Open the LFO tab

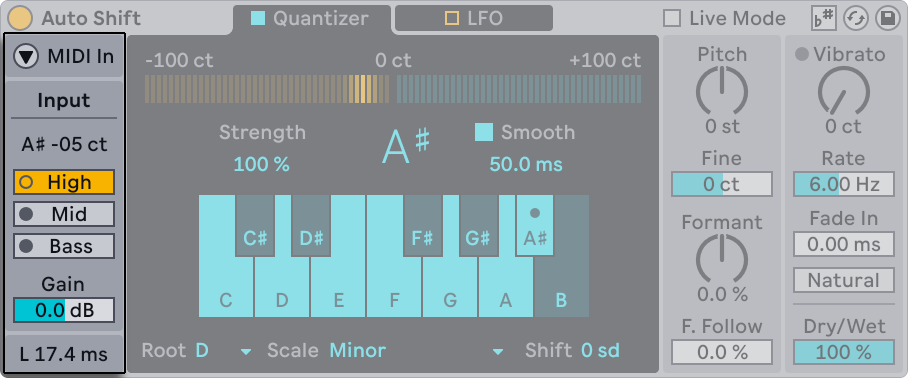474,19
